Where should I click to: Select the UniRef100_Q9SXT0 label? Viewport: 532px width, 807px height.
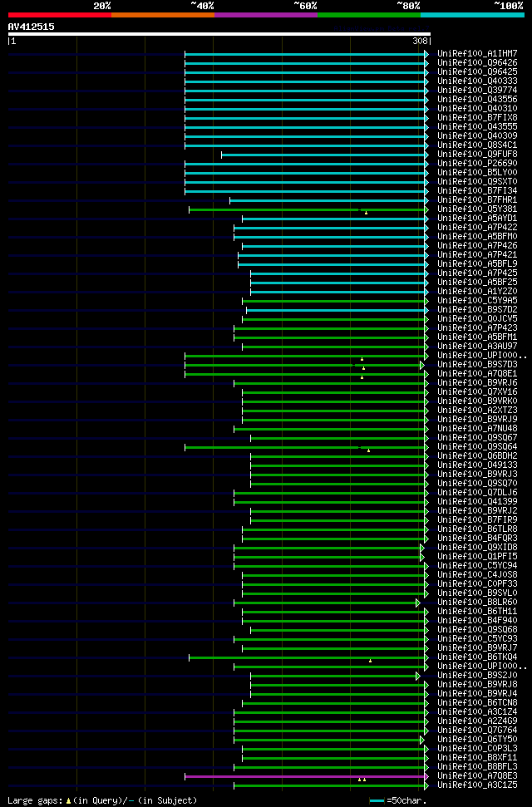(477, 182)
